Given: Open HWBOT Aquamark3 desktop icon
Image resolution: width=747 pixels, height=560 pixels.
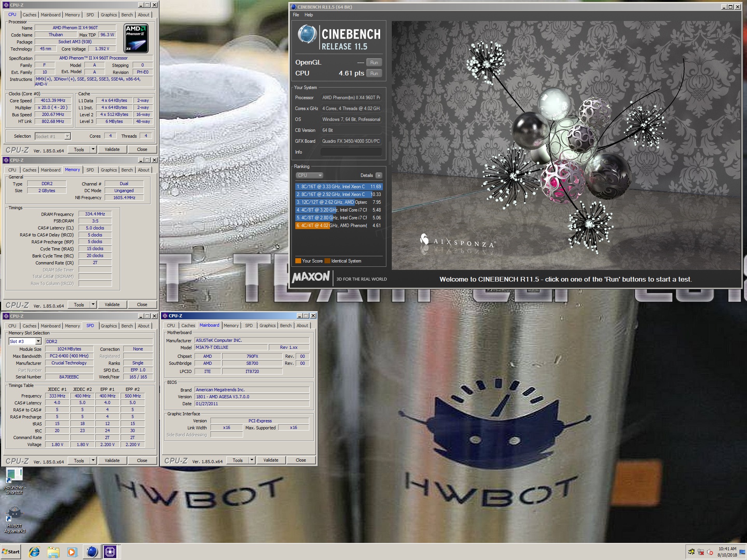Looking at the screenshot, I should click(14, 520).
